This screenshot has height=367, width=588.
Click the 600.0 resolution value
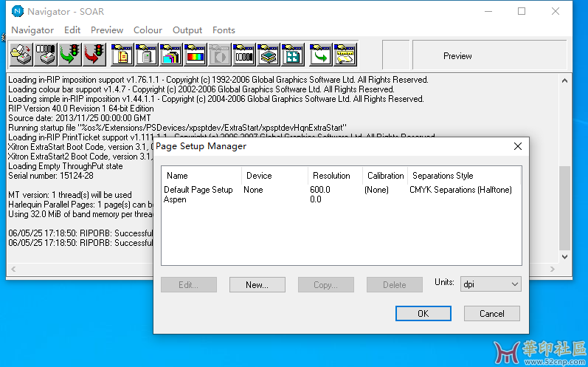pyautogui.click(x=320, y=190)
